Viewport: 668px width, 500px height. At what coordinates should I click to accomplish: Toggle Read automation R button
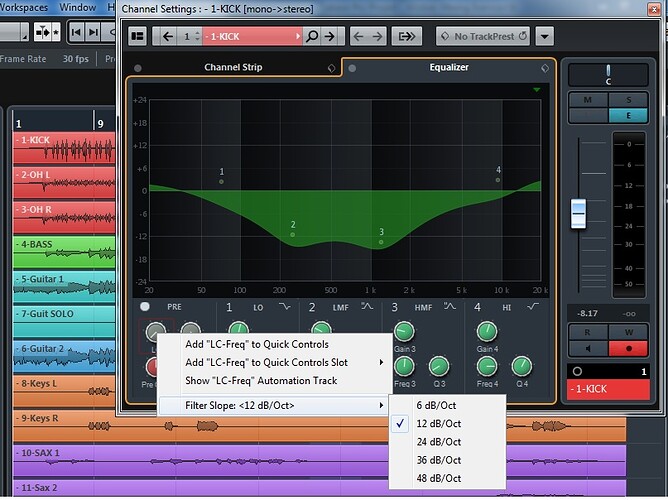pyautogui.click(x=588, y=333)
